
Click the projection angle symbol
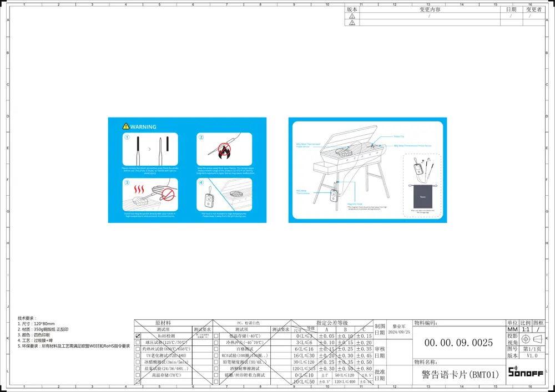[x=531, y=339]
